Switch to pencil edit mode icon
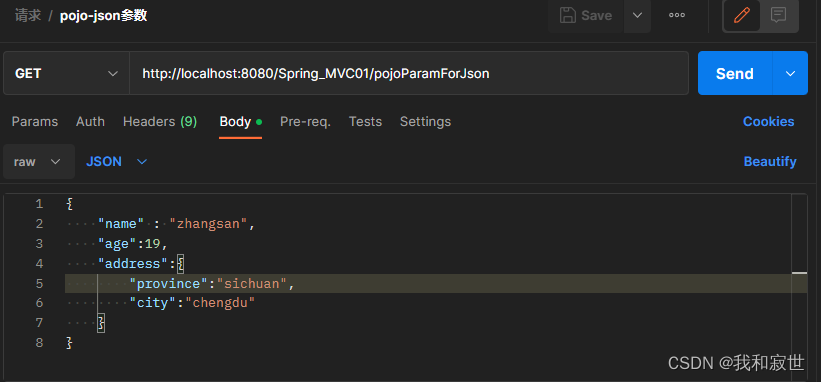Screen dimensions: 821x382 pyautogui.click(x=741, y=16)
